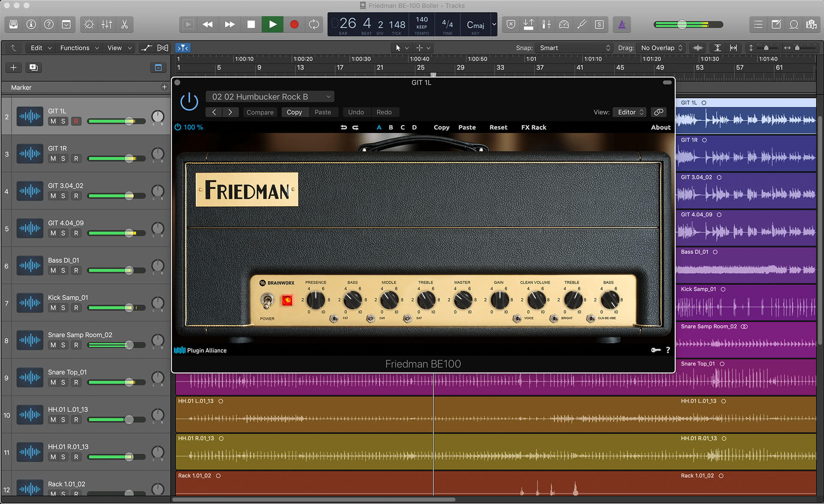Go to next preset arrow
824x504 pixels.
point(230,112)
